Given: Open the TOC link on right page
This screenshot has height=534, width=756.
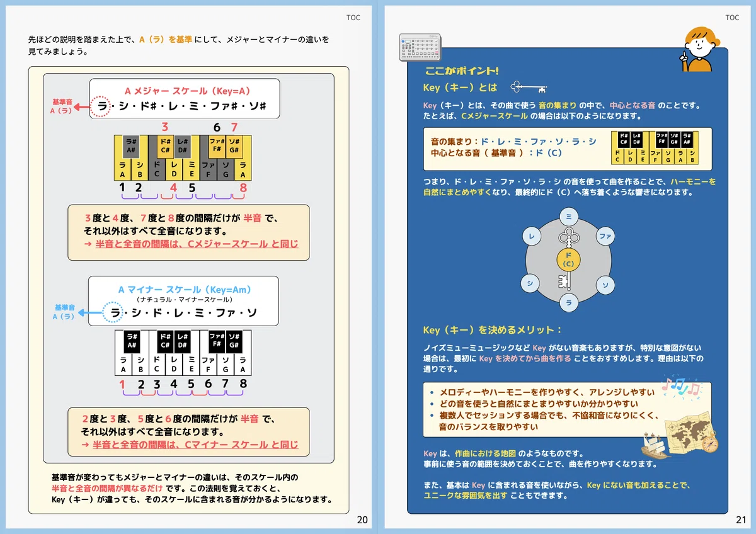Looking at the screenshot, I should click(x=732, y=18).
